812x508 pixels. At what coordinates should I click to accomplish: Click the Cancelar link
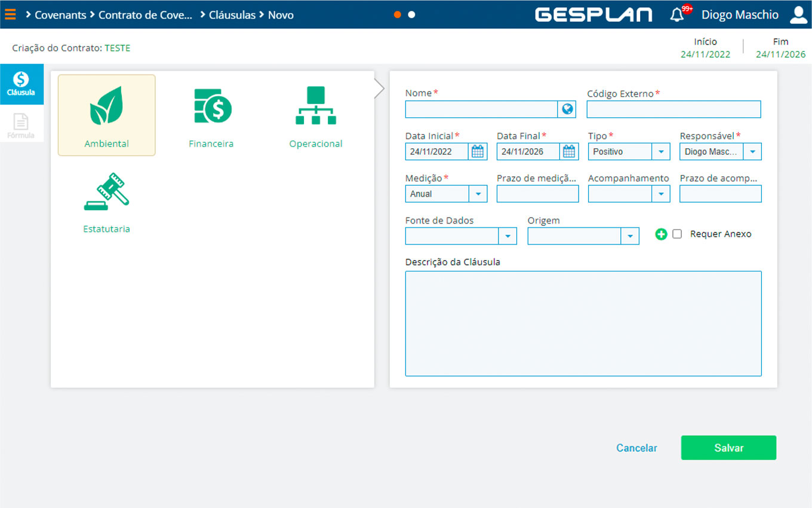(x=636, y=448)
